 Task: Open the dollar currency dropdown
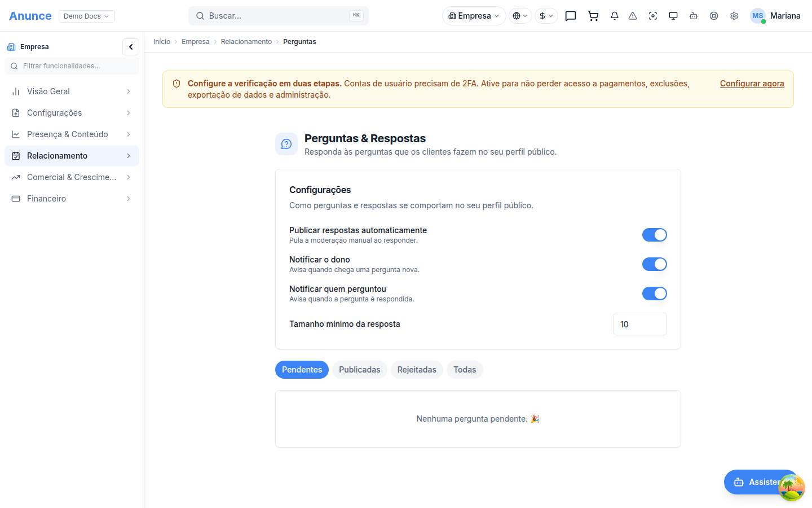coord(546,16)
